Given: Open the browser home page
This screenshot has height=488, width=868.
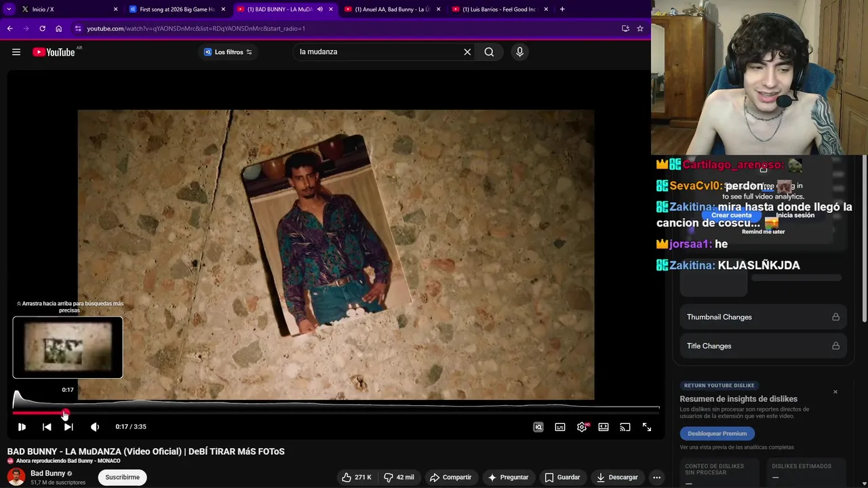Looking at the screenshot, I should pos(59,28).
